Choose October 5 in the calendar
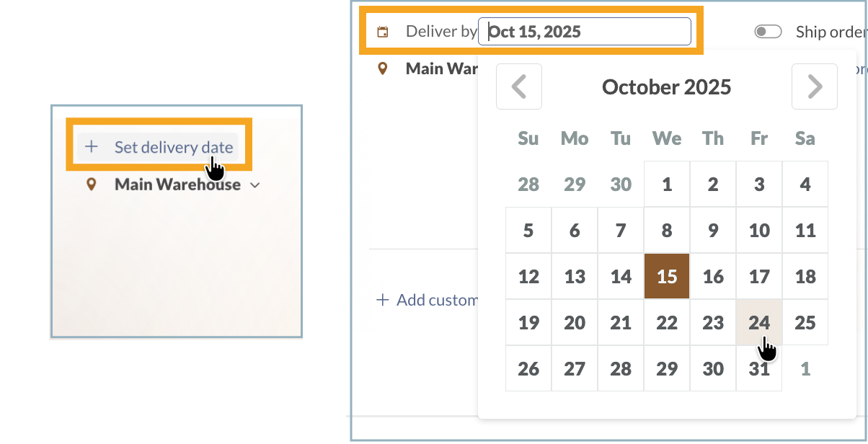This screenshot has height=444, width=868. pos(528,230)
